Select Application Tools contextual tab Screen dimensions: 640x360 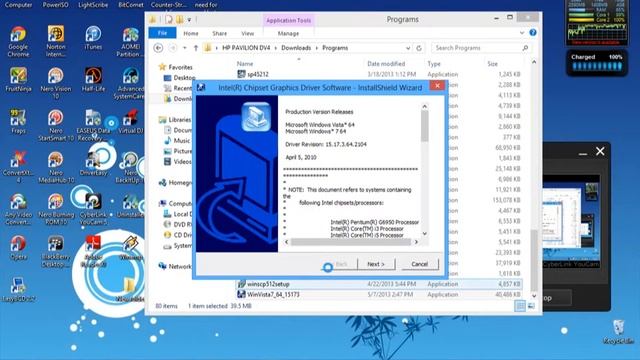click(x=288, y=20)
